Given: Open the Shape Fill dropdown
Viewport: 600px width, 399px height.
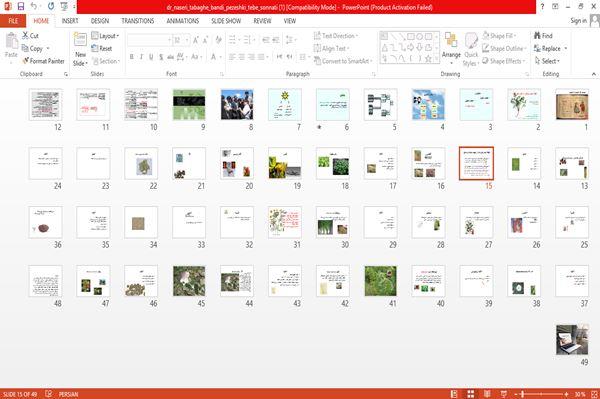Looking at the screenshot, I should [x=499, y=36].
